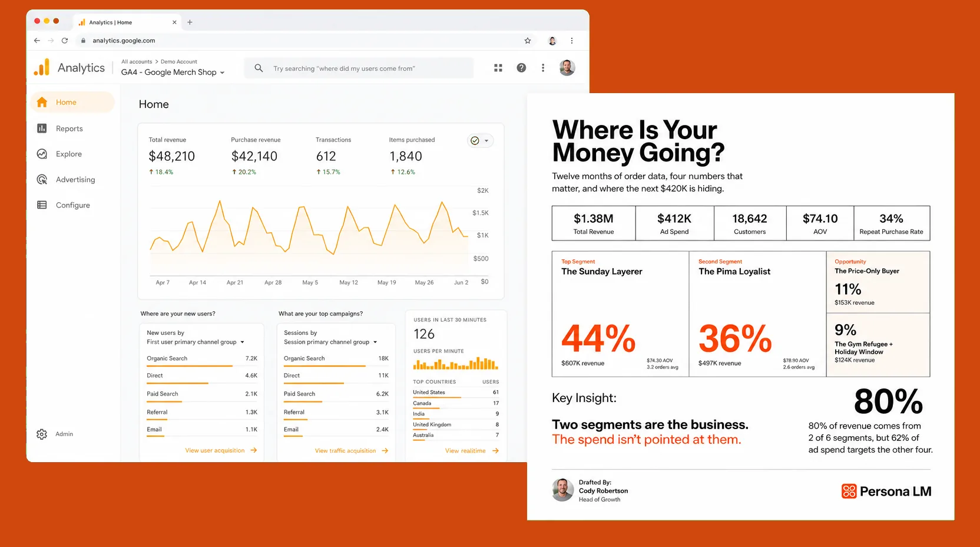
Task: Click The Pima Loyalist segment title
Action: click(x=734, y=271)
